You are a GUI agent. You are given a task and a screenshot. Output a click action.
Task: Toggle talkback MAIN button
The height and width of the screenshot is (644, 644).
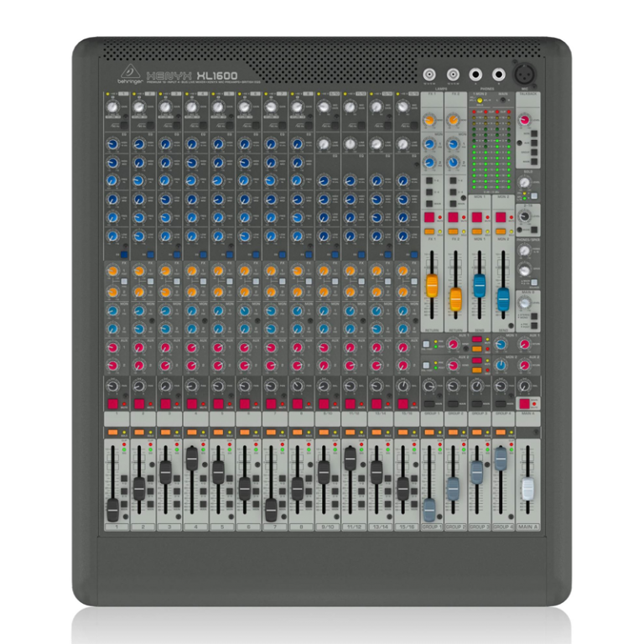point(534,162)
